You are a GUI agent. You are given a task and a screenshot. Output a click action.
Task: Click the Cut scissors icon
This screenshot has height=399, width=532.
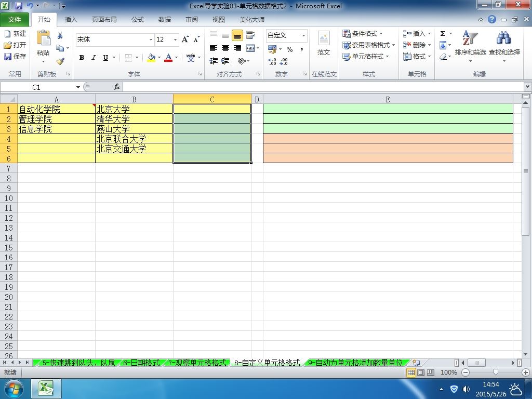[x=60, y=35]
